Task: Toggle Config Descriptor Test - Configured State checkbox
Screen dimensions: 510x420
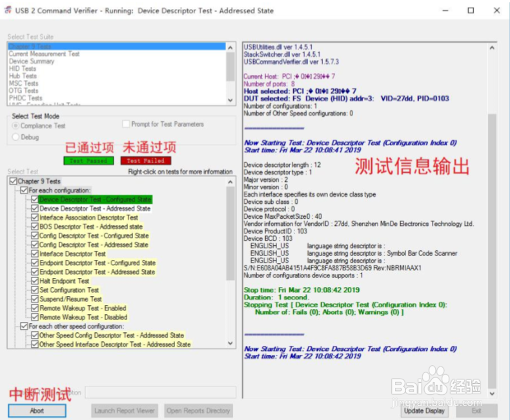Action: 35,235
